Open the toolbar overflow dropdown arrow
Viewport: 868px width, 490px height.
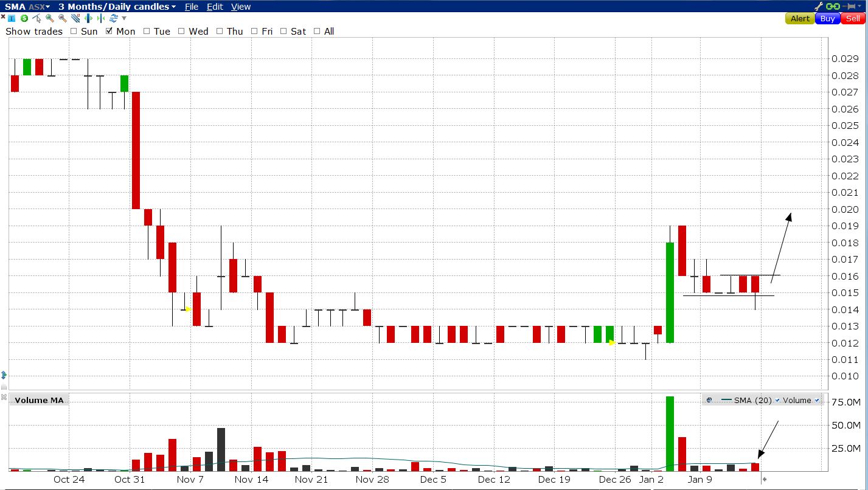pyautogui.click(x=124, y=18)
